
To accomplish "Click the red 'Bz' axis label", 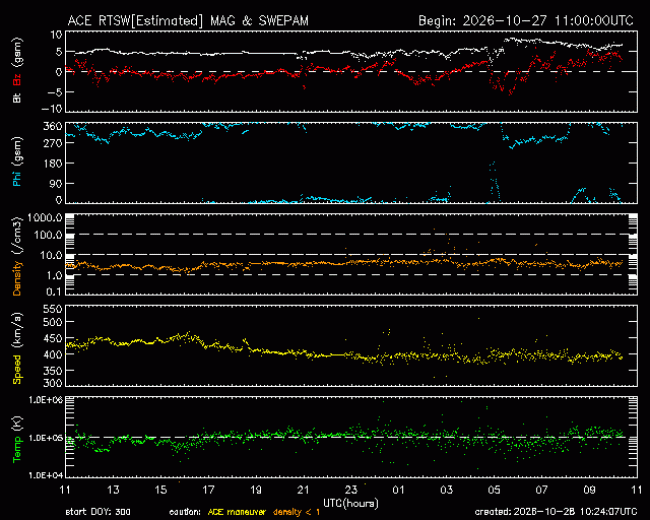I will click(17, 81).
